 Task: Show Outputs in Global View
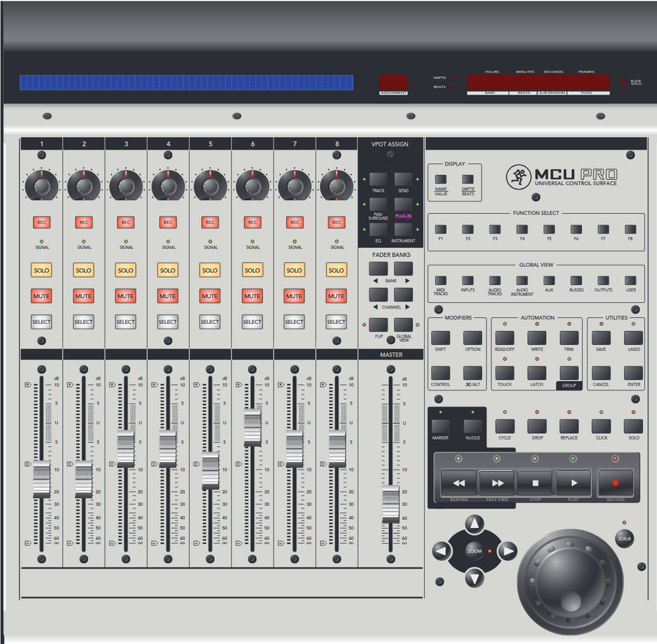pyautogui.click(x=603, y=280)
